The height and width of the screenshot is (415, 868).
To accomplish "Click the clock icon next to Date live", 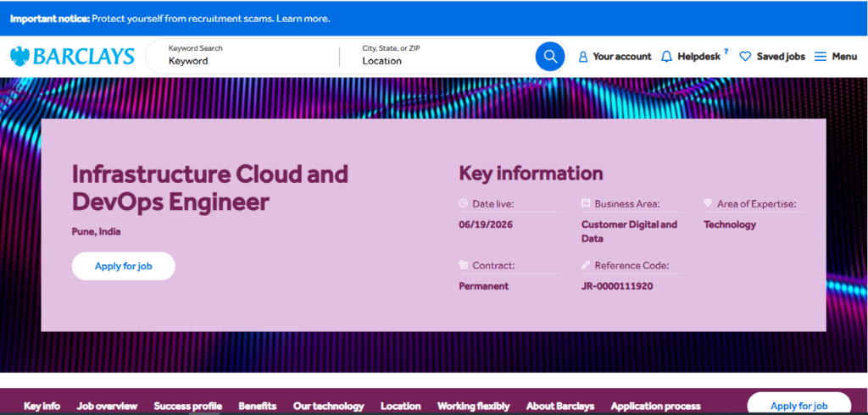I will [464, 203].
